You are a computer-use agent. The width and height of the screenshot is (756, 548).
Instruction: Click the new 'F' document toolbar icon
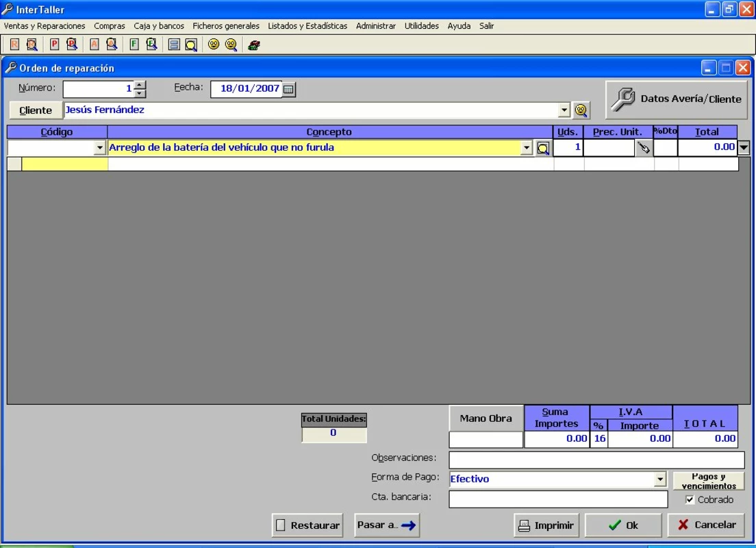134,45
